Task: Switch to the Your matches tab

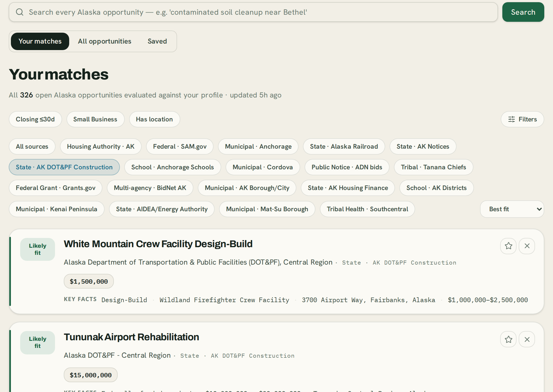Action: pyautogui.click(x=40, y=41)
